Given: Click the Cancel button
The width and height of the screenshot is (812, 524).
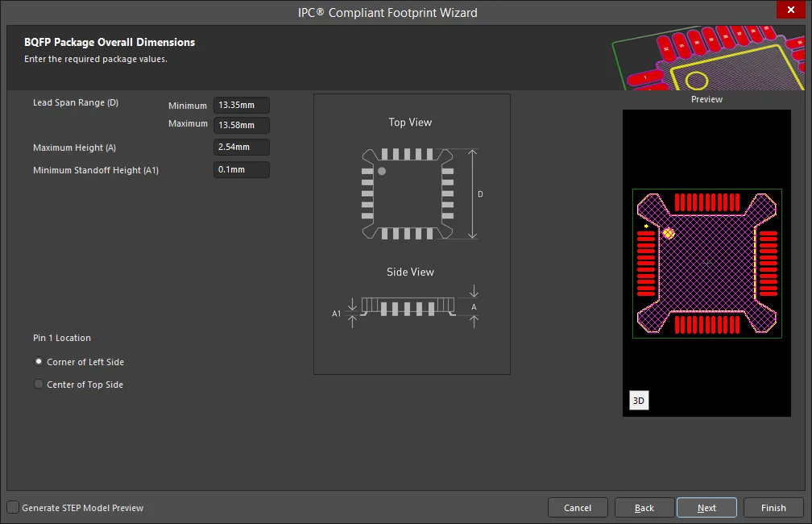Looking at the screenshot, I should (x=578, y=507).
